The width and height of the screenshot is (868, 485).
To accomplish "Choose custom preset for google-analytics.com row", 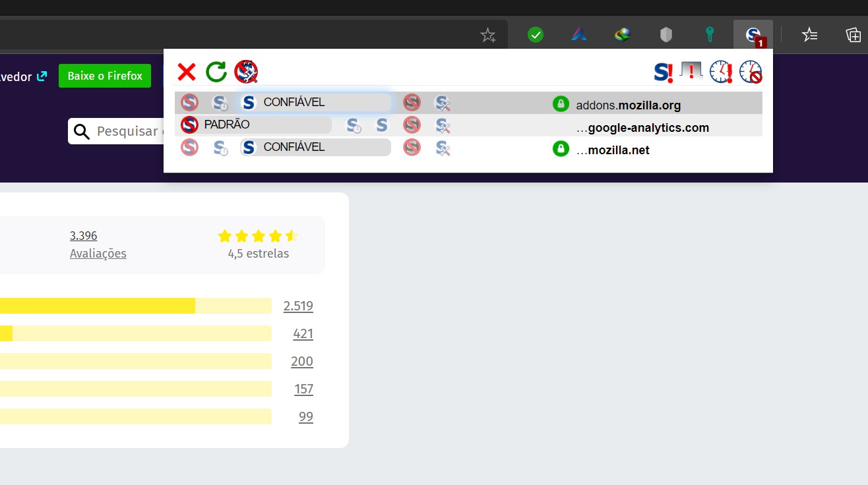I will 443,125.
